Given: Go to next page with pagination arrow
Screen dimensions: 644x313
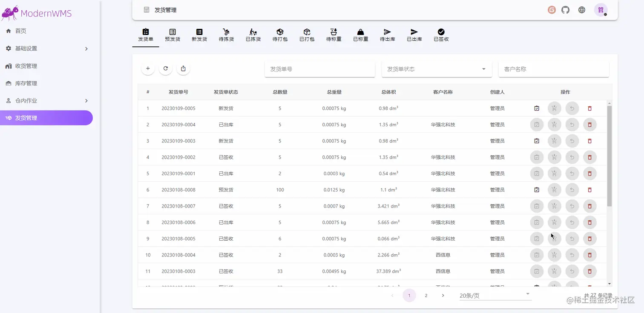Looking at the screenshot, I should click(443, 295).
